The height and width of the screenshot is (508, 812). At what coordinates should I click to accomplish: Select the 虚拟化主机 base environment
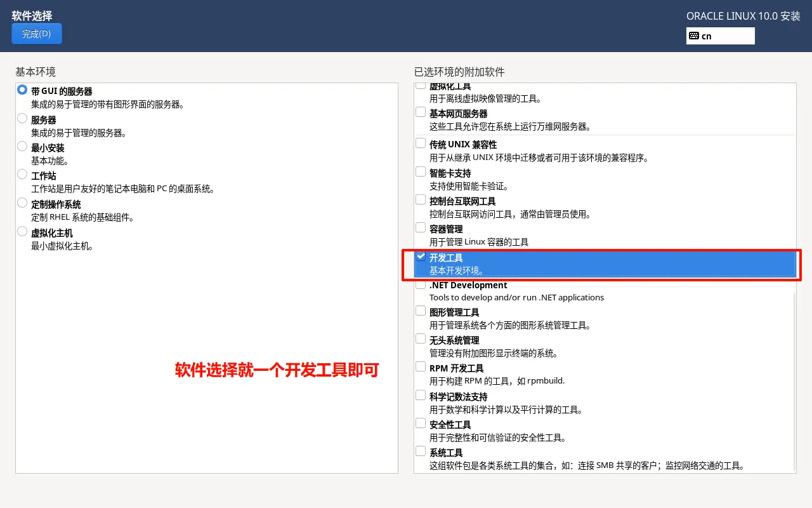pyautogui.click(x=21, y=232)
